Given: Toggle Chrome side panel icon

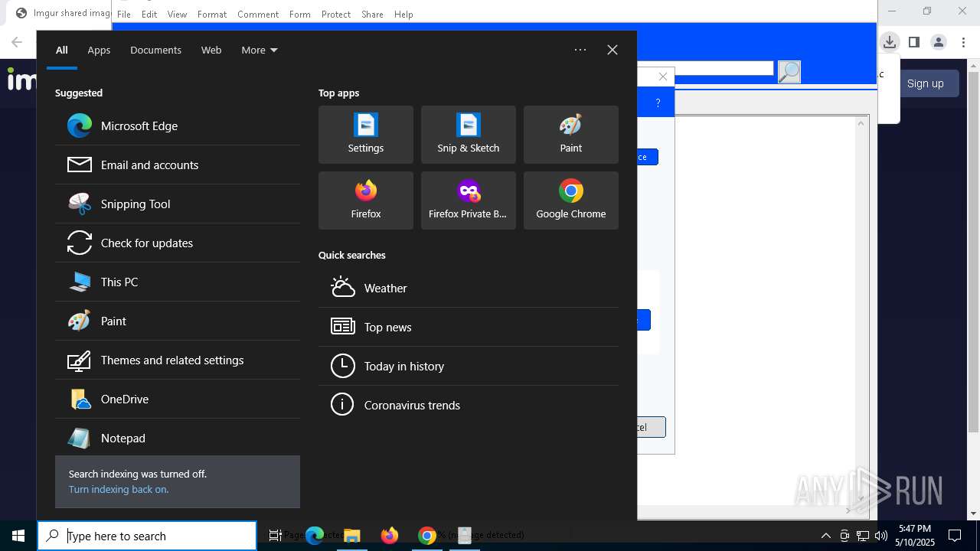Looking at the screenshot, I should tap(914, 42).
